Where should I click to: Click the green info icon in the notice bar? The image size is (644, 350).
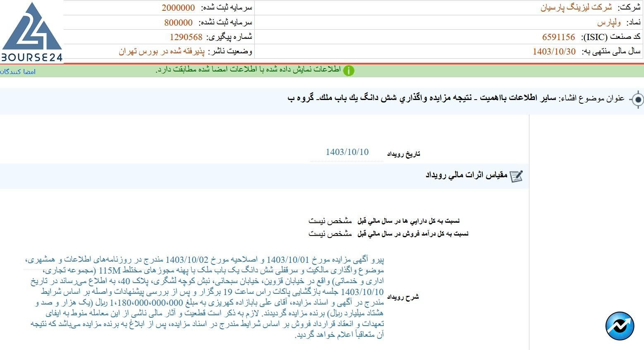(349, 71)
